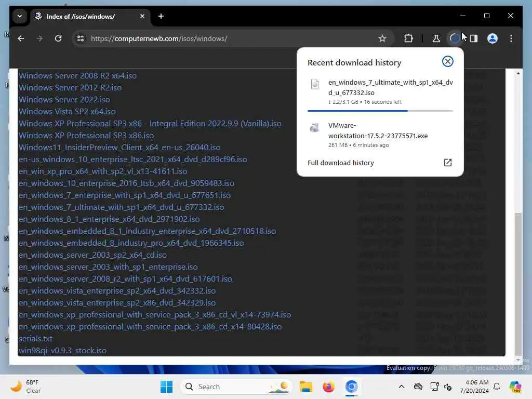This screenshot has width=532, height=399.
Task: Open the weather widget showing 68°F
Action: coord(26,387)
